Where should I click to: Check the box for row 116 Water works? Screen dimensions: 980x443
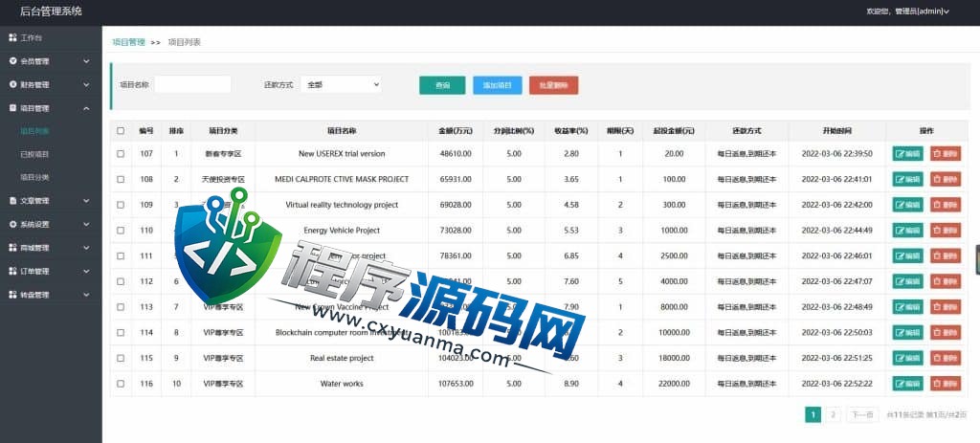(x=121, y=384)
